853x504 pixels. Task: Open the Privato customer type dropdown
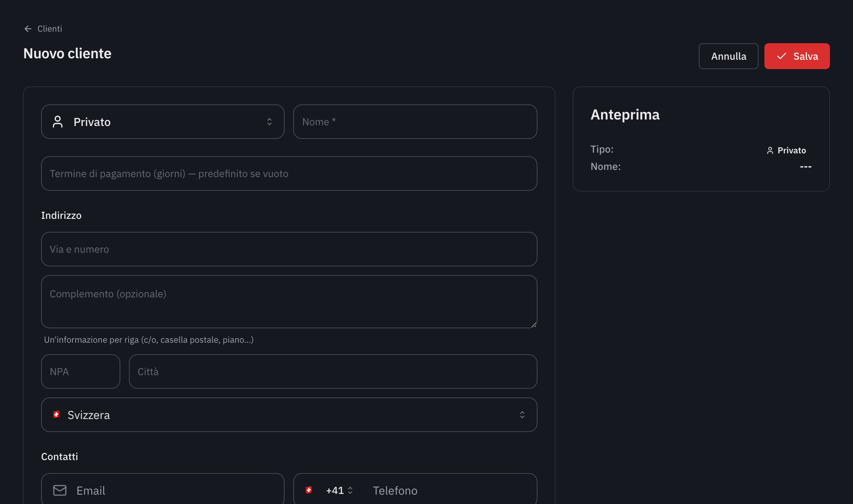[163, 122]
